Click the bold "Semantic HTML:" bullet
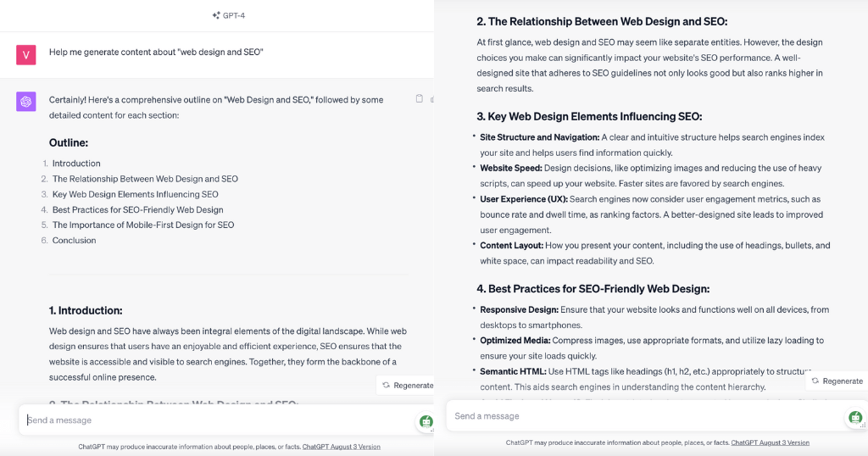Screen dimensions: 868x456 pos(513,371)
